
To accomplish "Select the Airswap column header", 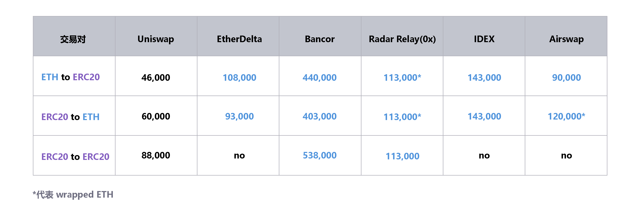I will (566, 39).
